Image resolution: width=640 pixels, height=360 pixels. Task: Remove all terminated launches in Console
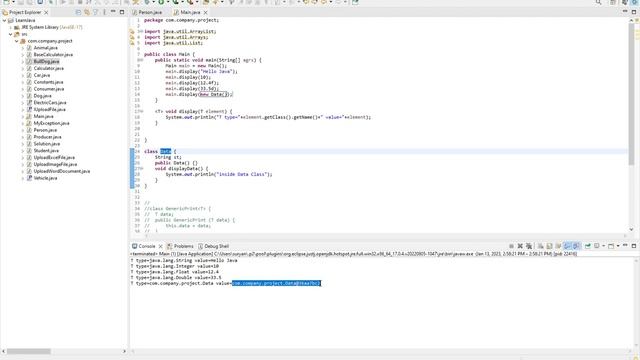pyautogui.click(x=529, y=246)
